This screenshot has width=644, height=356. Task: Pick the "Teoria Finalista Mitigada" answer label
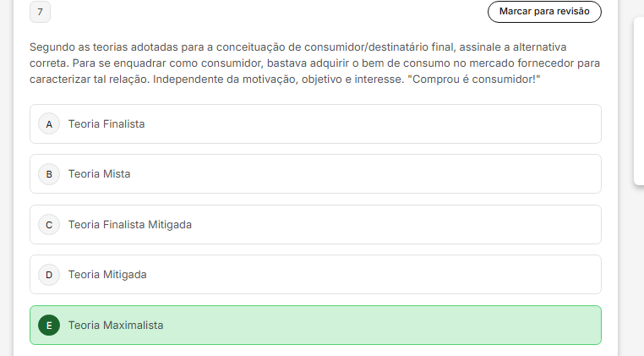[130, 225]
